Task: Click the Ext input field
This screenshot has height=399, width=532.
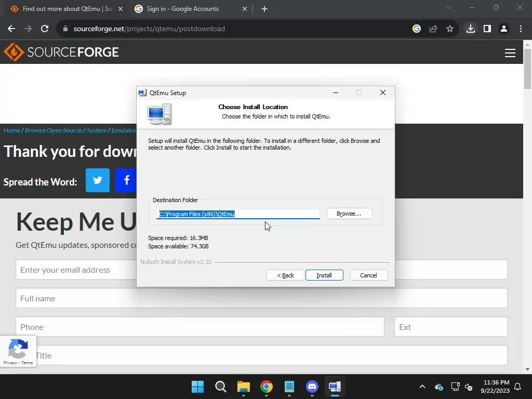Action: pos(451,327)
